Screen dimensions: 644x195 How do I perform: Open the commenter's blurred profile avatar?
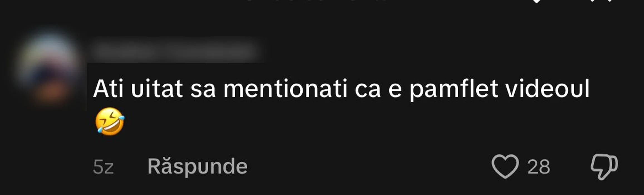[49, 66]
